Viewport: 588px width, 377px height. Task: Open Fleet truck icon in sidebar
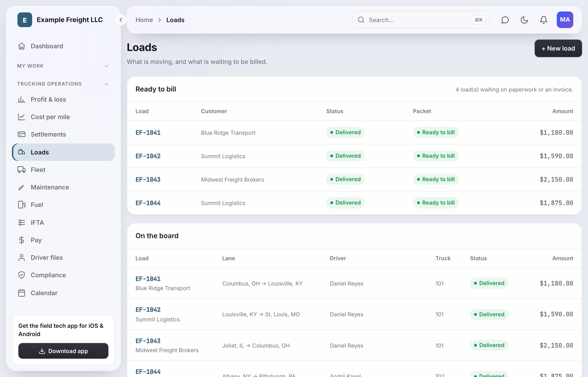(x=22, y=170)
